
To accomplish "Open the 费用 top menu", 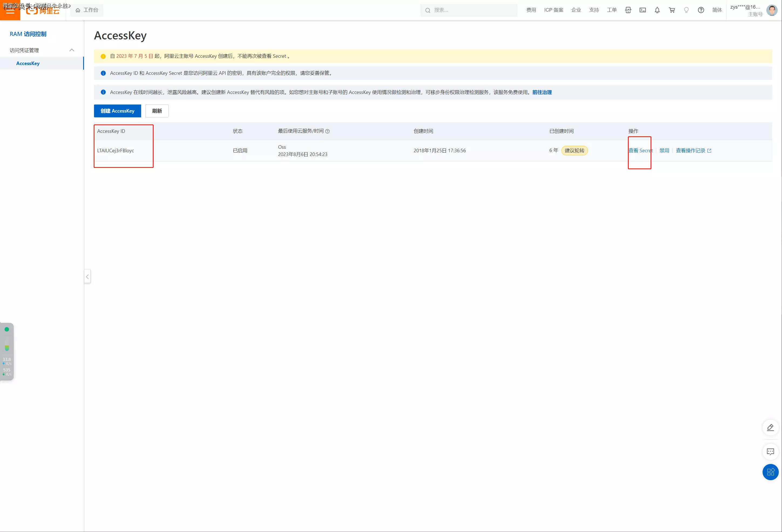I will (x=531, y=10).
